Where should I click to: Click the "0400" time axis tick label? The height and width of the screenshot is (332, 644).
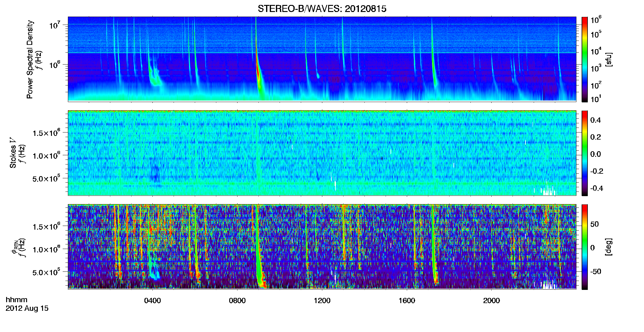(152, 300)
